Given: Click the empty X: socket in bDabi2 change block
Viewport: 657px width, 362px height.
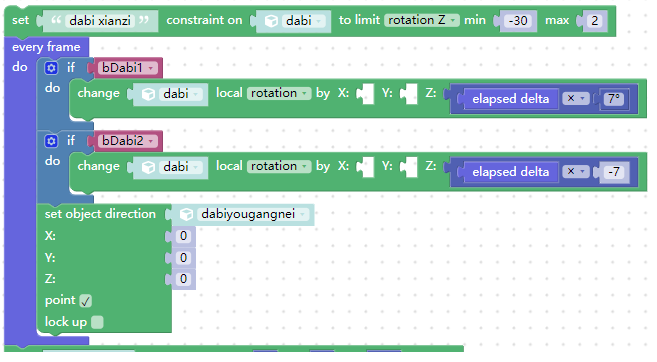Looking at the screenshot, I should click(x=366, y=167).
